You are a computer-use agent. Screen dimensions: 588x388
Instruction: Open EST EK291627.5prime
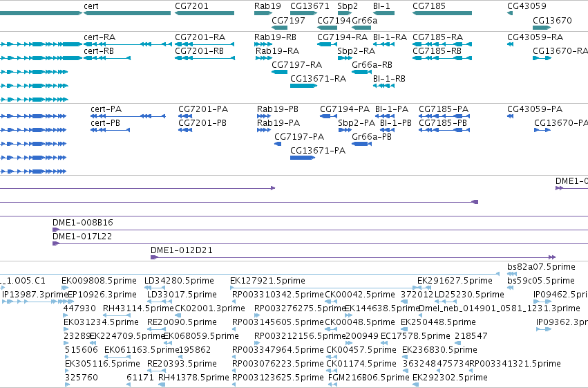pyautogui.click(x=455, y=281)
